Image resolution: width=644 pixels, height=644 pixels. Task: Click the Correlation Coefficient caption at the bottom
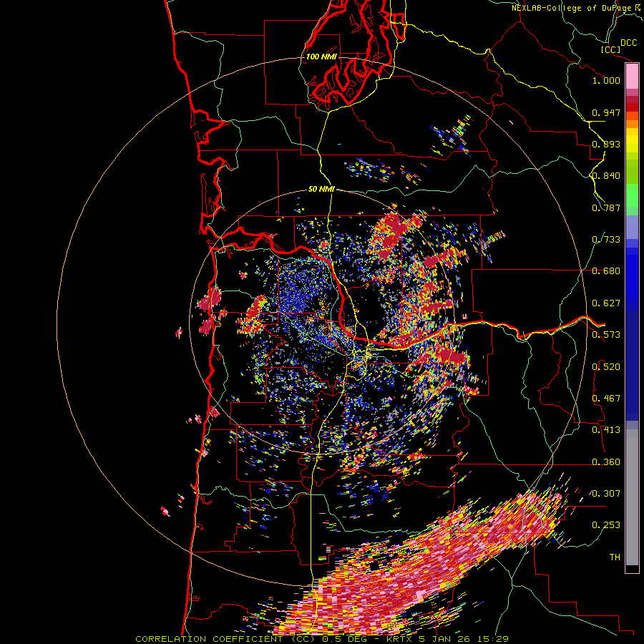click(322, 639)
